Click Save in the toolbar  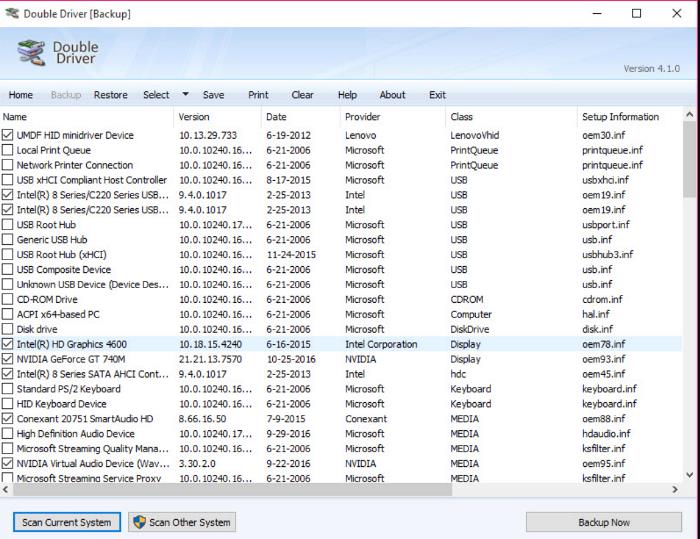coord(213,95)
